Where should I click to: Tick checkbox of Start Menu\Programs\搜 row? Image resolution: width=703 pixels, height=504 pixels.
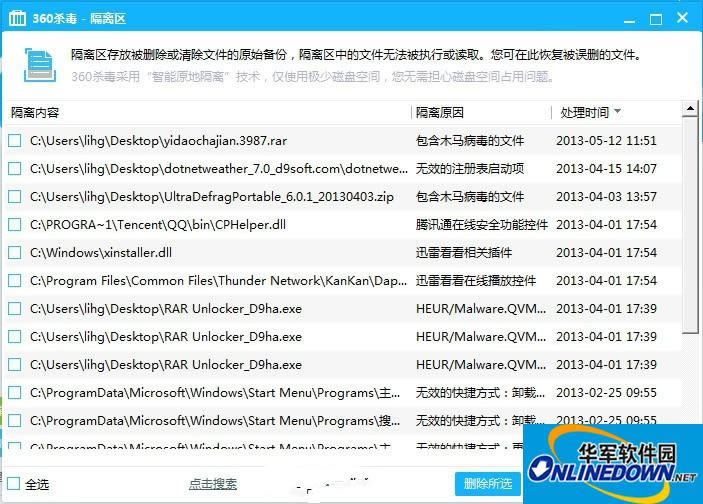(x=14, y=421)
